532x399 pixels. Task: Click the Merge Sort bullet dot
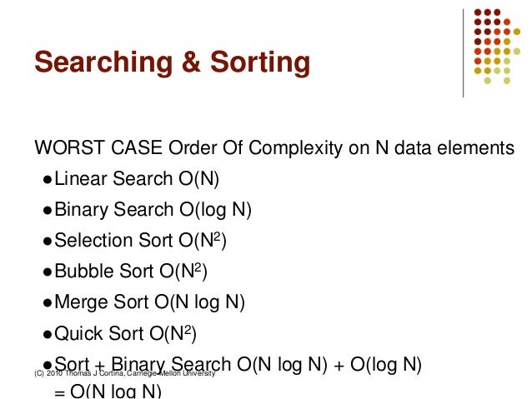point(48,303)
